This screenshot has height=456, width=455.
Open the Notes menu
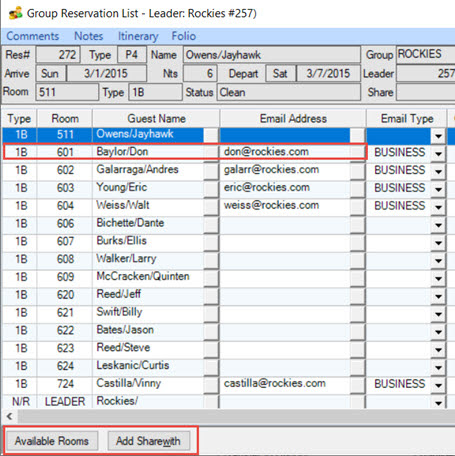pyautogui.click(x=89, y=36)
